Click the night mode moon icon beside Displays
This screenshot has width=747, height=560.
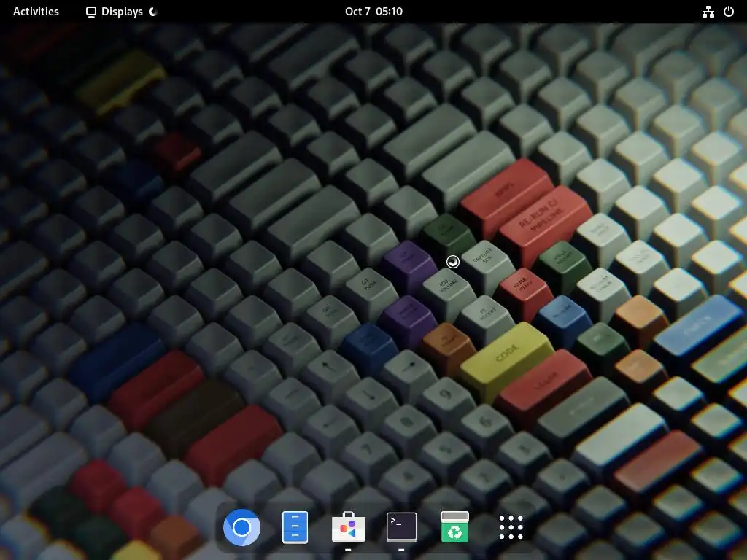click(153, 12)
